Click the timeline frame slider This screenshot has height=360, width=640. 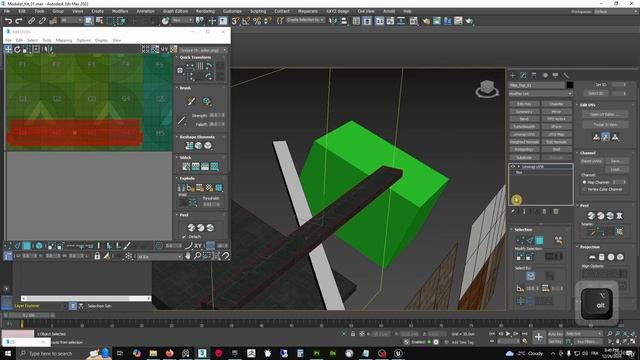[29, 316]
